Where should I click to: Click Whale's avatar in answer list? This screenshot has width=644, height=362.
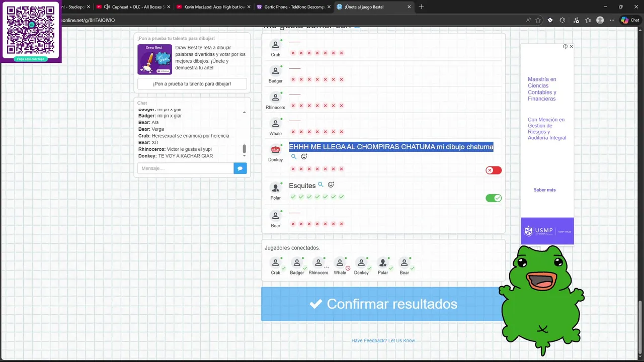[x=275, y=123]
